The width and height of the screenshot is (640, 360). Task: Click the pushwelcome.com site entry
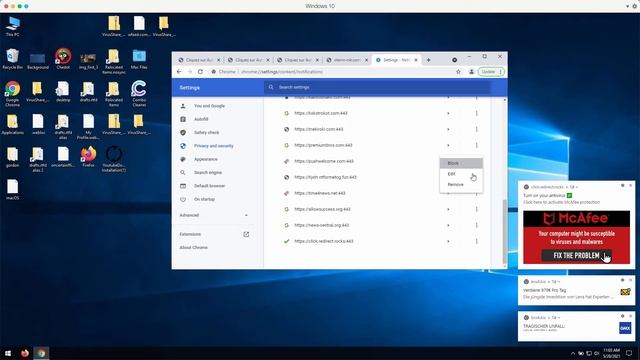click(324, 161)
